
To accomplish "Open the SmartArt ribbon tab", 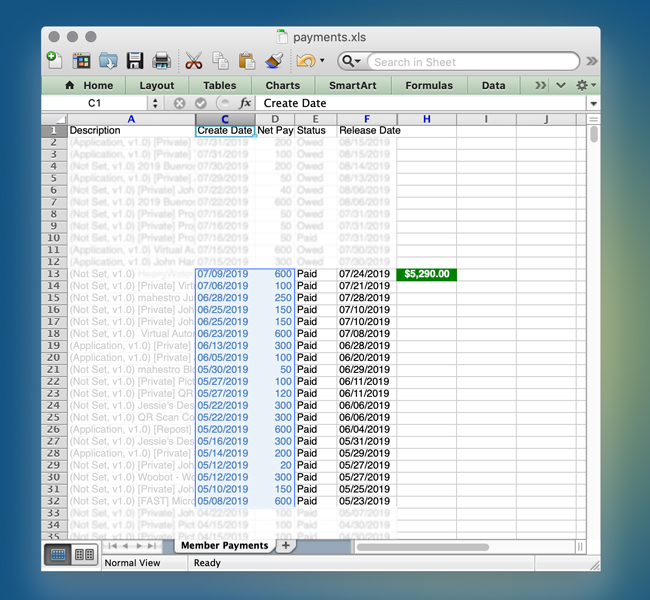I will click(353, 85).
